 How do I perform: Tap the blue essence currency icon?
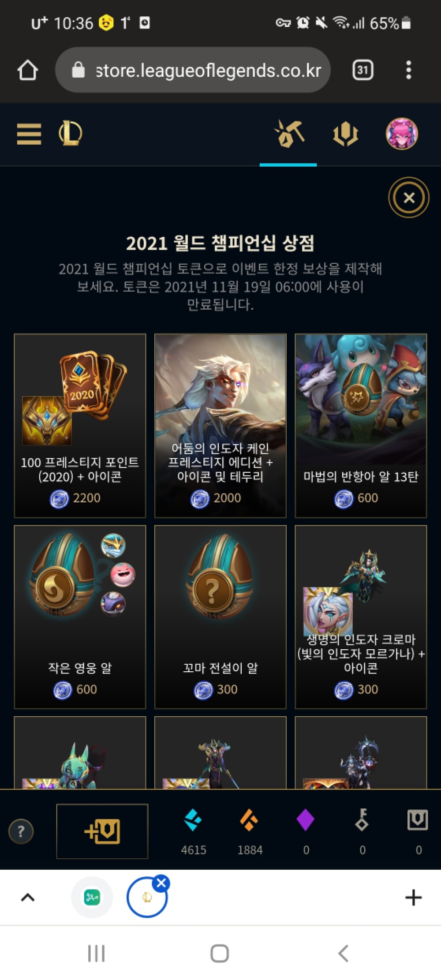pos(193,820)
